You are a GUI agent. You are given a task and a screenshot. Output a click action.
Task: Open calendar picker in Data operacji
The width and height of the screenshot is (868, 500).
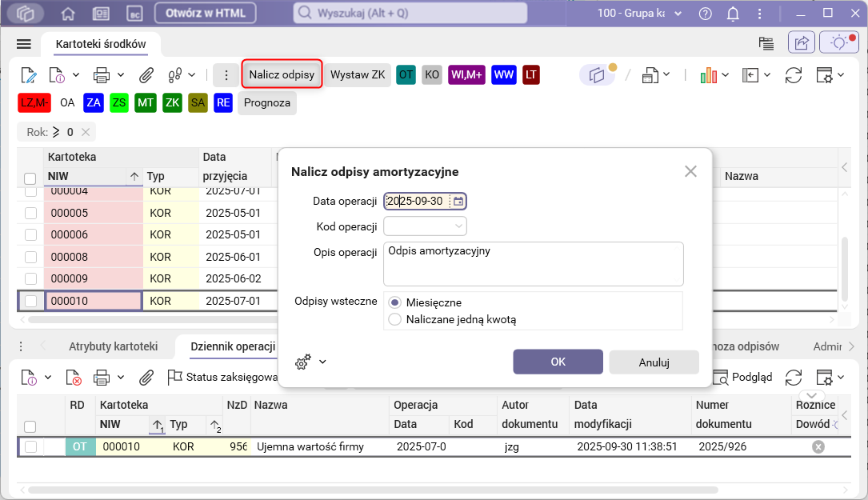click(x=458, y=201)
